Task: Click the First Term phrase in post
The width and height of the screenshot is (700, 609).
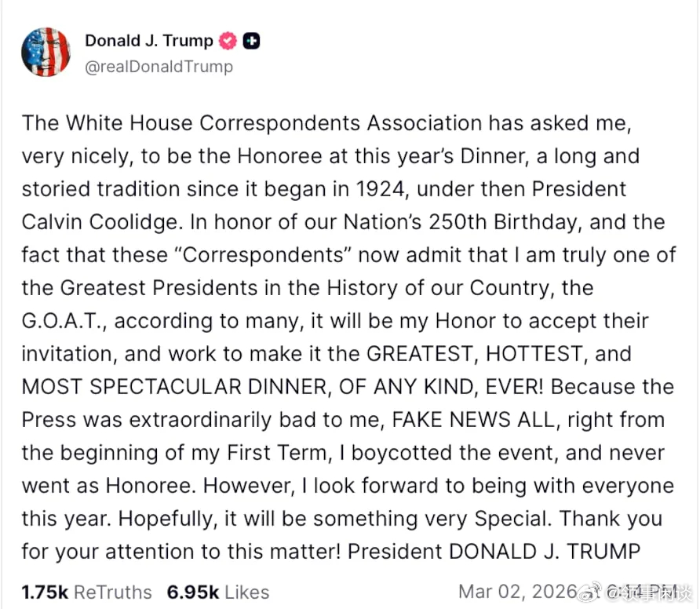Action: tap(277, 453)
